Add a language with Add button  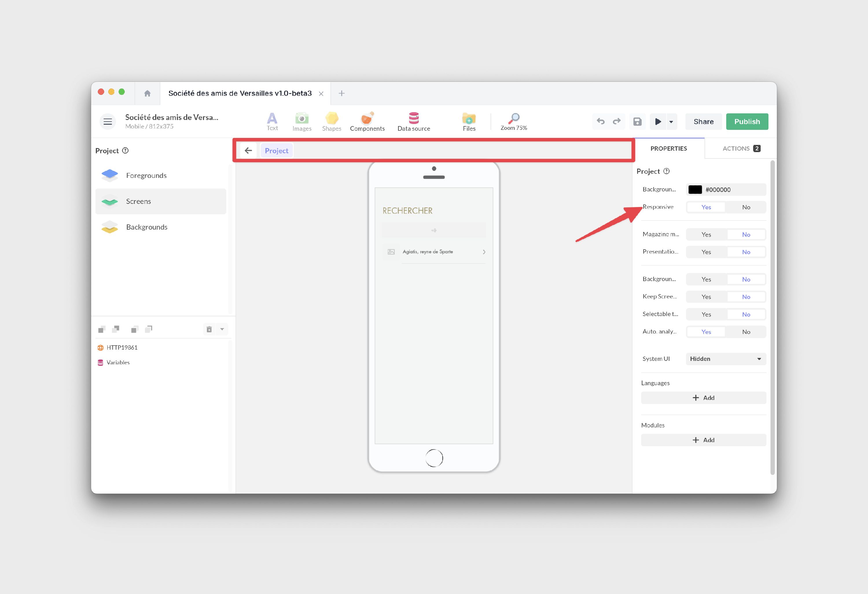[x=703, y=398]
